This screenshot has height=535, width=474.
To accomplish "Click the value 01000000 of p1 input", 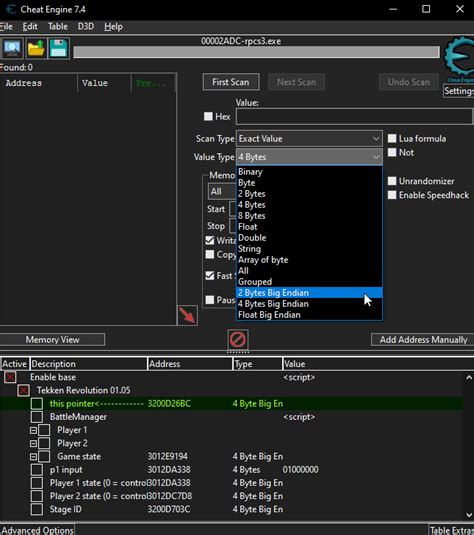I will point(300,469).
